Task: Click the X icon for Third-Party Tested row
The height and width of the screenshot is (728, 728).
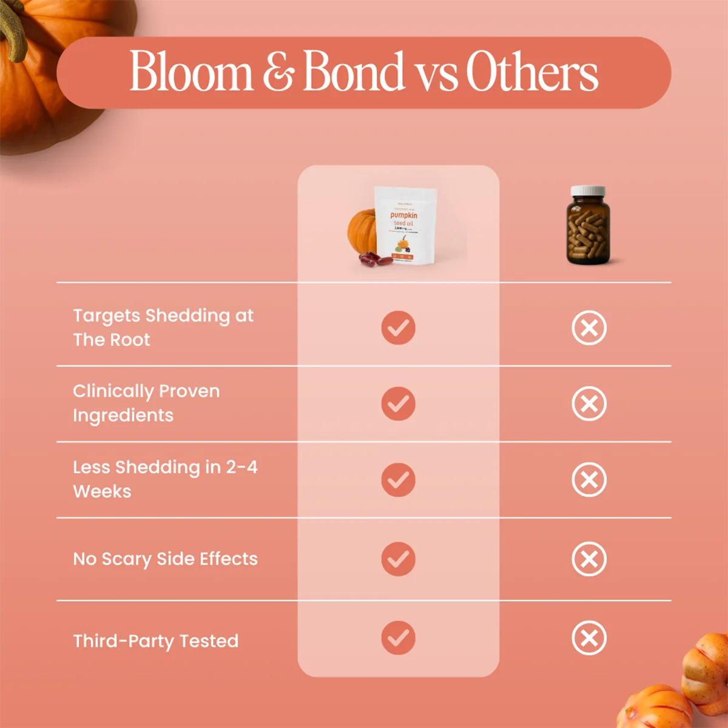Action: click(588, 638)
